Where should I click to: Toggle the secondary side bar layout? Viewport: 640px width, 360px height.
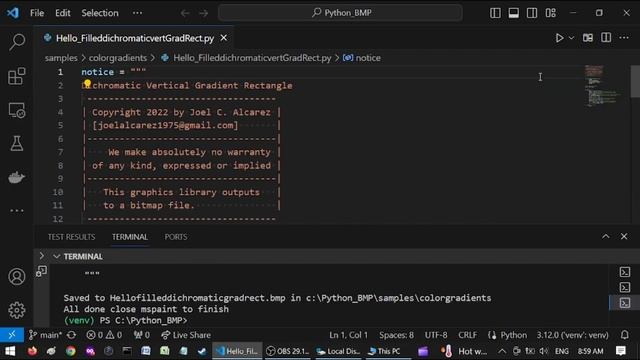[x=532, y=13]
